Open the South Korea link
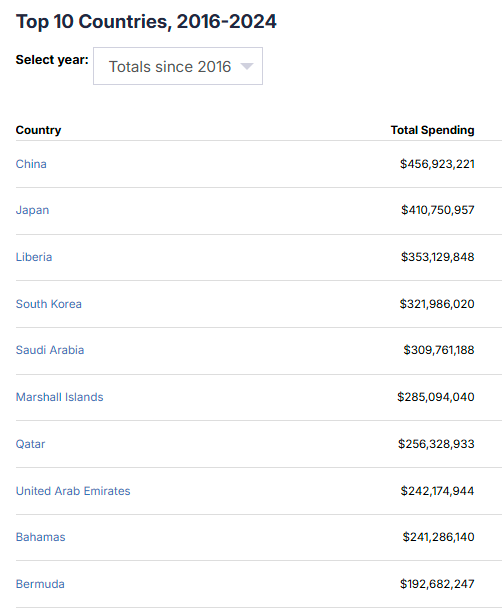Screen dimensions: 503x608 (49, 304)
